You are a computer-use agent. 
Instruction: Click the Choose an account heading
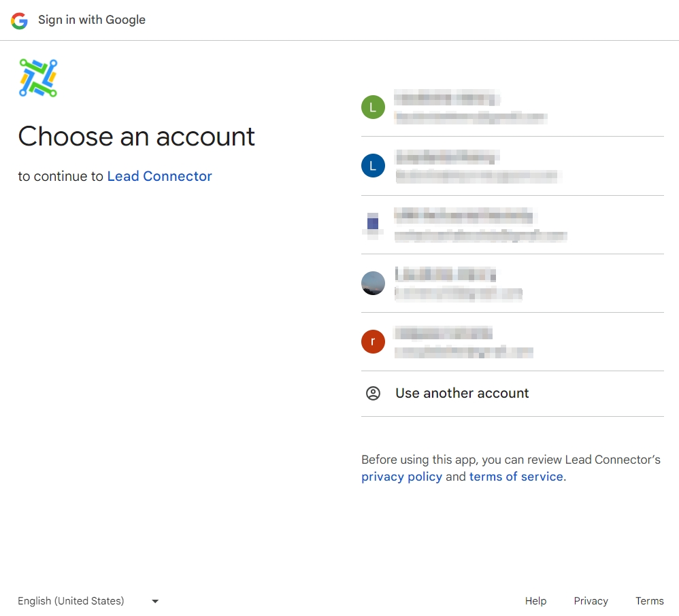tap(136, 137)
